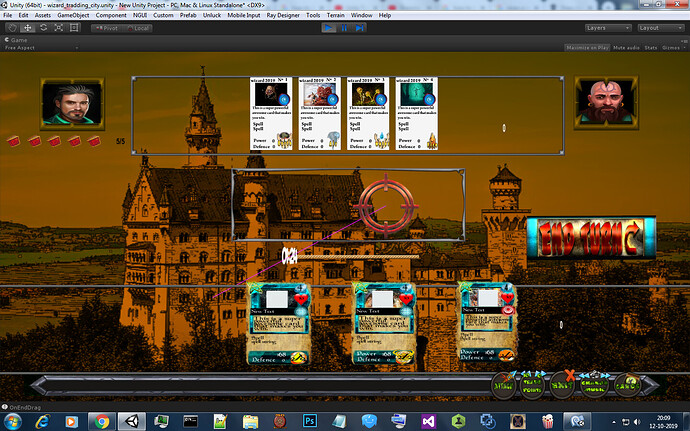Viewport: 690px width, 431px height.
Task: Toggle the Local handle rotation button
Action: tap(137, 28)
